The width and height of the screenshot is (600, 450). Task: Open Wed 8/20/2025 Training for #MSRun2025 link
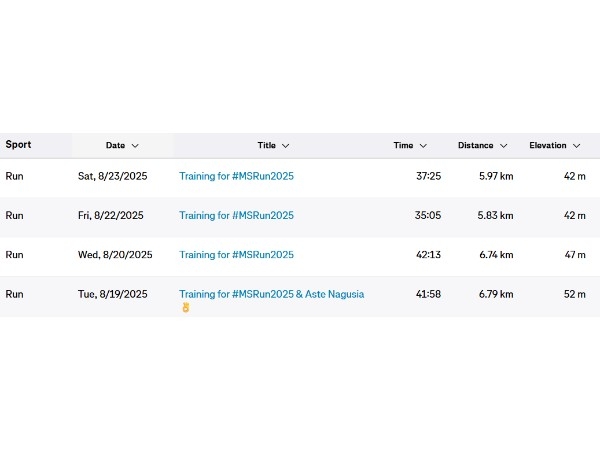pos(236,255)
